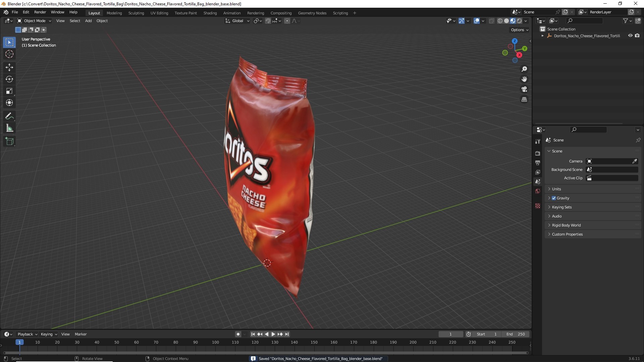Activate the 3D Cursor tool
Viewport: 644px width, 362px height.
(9, 54)
